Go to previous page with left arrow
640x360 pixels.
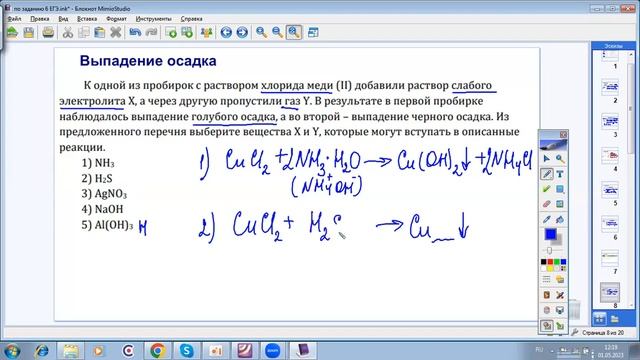coord(226,32)
